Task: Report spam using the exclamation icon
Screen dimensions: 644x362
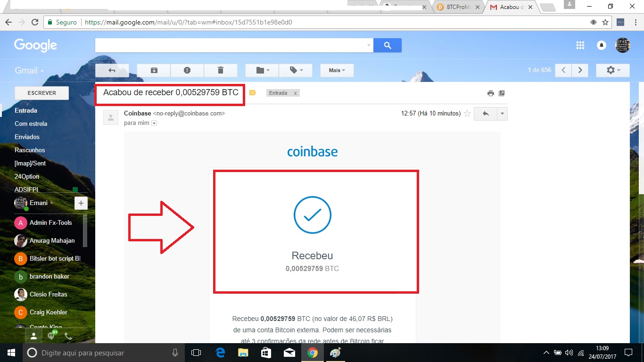Action: click(187, 70)
